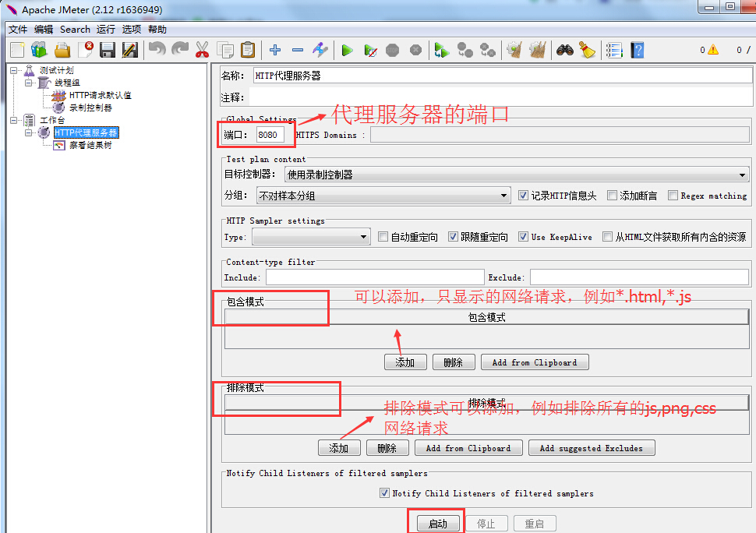
Task: Click the Open file folder icon
Action: point(62,50)
